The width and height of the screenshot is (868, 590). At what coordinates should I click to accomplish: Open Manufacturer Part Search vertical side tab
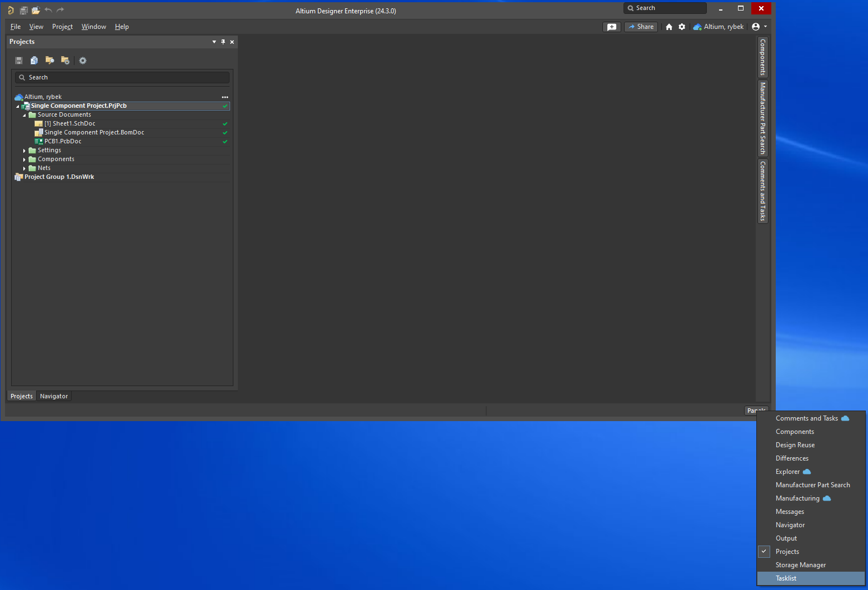point(763,118)
